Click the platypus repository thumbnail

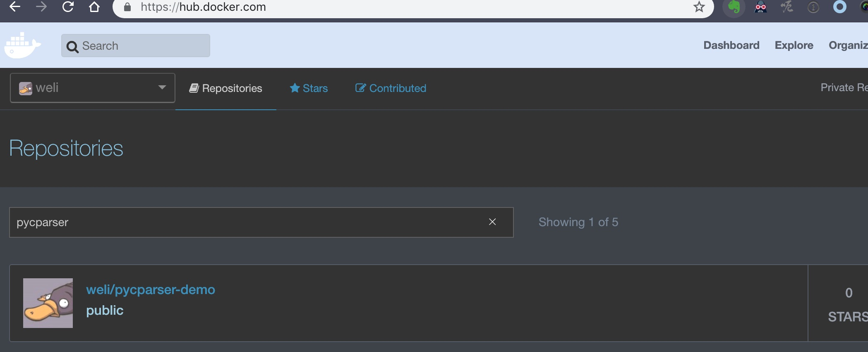48,303
